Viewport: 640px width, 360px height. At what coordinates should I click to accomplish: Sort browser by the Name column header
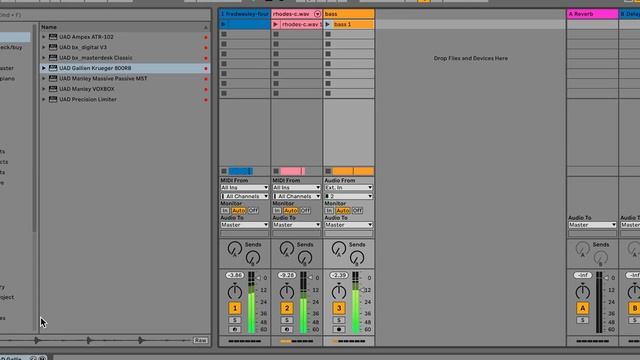pyautogui.click(x=124, y=27)
